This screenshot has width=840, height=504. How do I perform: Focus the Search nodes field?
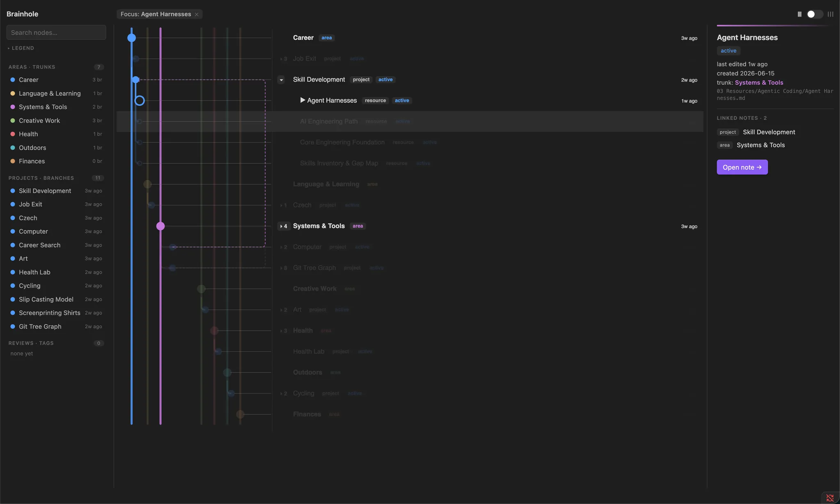tap(56, 32)
